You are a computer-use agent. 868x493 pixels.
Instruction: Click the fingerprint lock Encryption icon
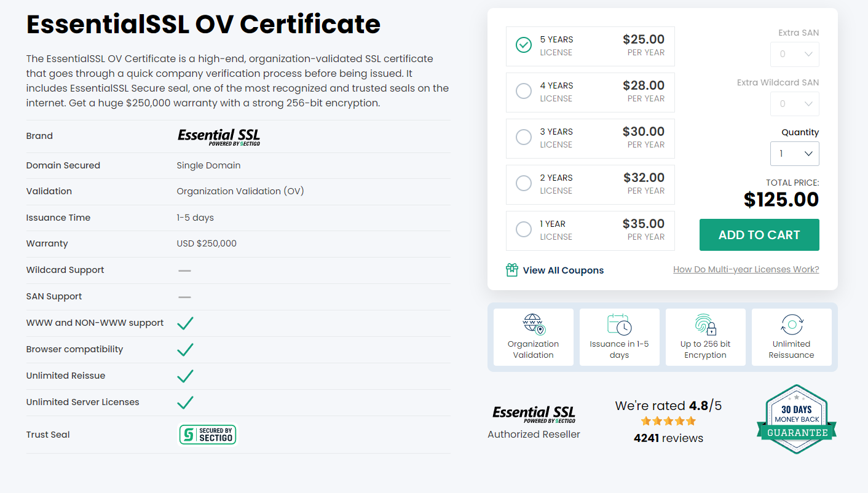(x=705, y=324)
